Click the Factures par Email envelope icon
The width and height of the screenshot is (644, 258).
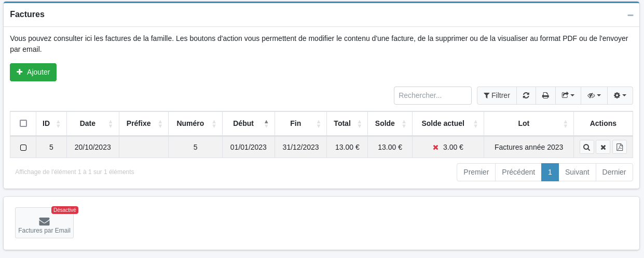[44, 222]
